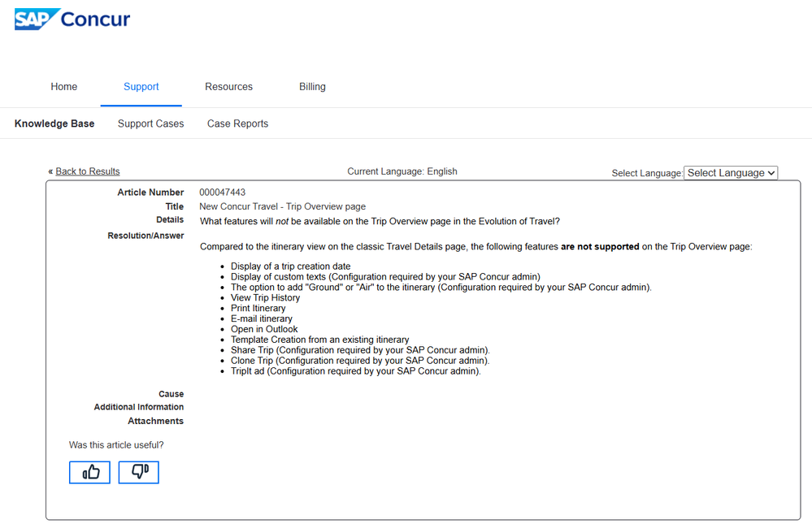Click the 'Open in Outlook' bullet

coord(264,329)
